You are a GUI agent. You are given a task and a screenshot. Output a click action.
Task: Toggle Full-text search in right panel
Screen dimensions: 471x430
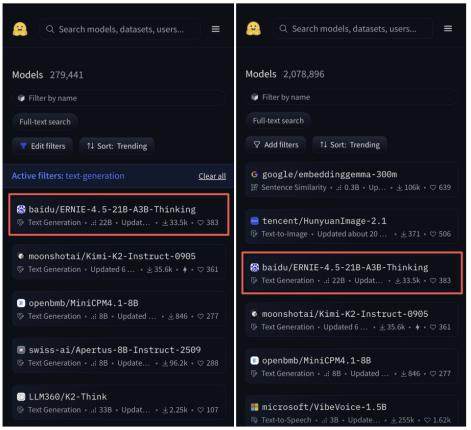pyautogui.click(x=278, y=121)
